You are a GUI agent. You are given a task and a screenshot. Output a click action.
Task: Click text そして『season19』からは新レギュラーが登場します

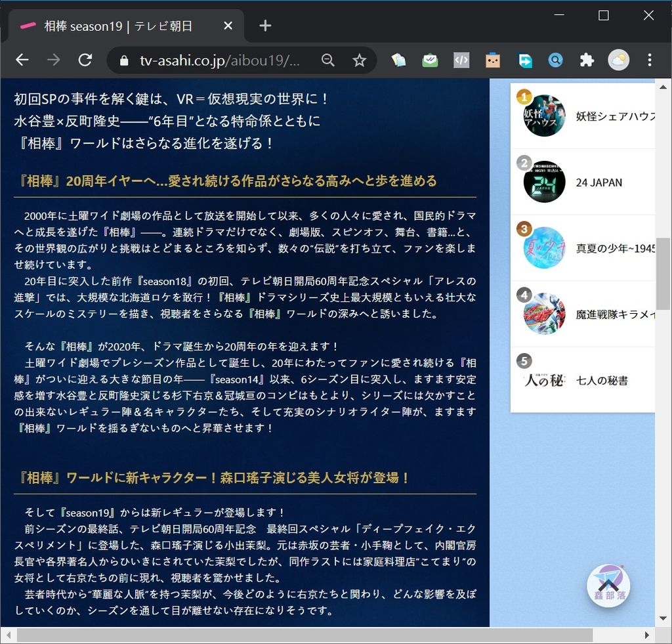pos(155,512)
